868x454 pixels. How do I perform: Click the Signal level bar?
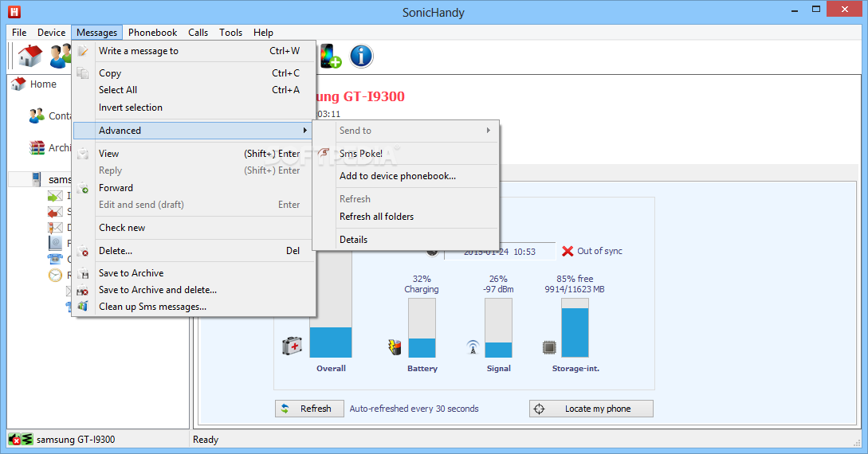pyautogui.click(x=498, y=328)
